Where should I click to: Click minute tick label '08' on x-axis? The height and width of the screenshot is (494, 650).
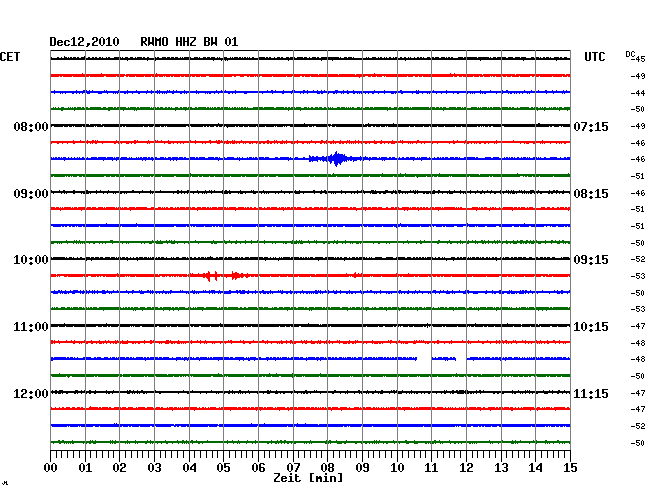click(x=327, y=468)
